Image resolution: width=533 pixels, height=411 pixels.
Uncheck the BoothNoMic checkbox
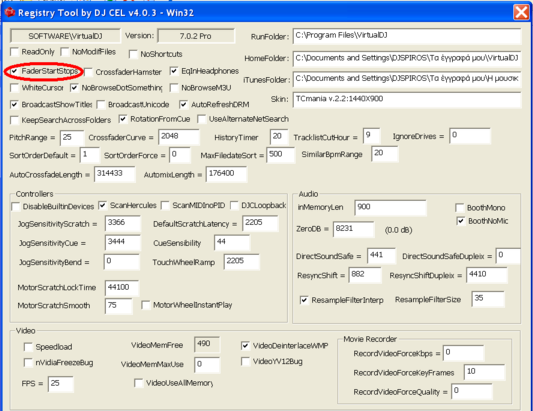pos(461,221)
